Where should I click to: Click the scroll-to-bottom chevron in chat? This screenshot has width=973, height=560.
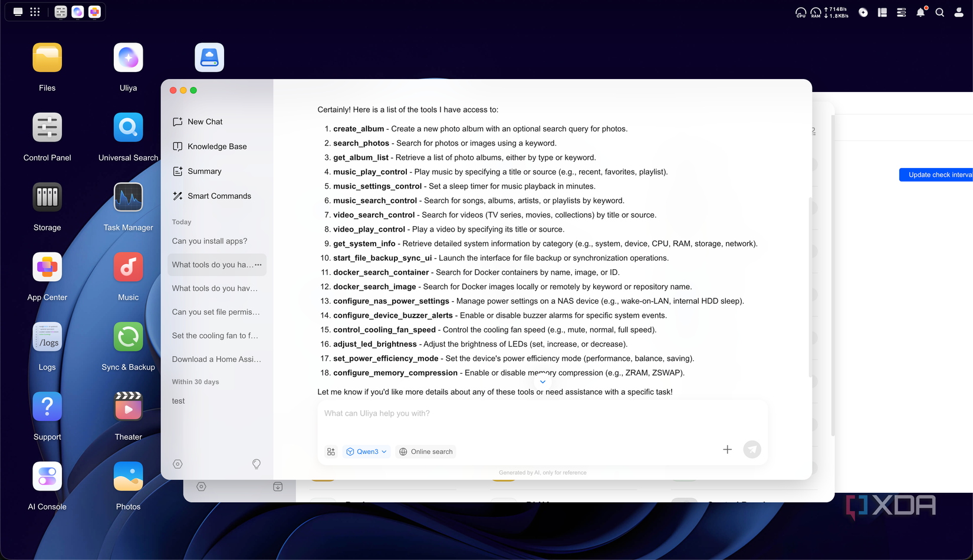pyautogui.click(x=543, y=381)
